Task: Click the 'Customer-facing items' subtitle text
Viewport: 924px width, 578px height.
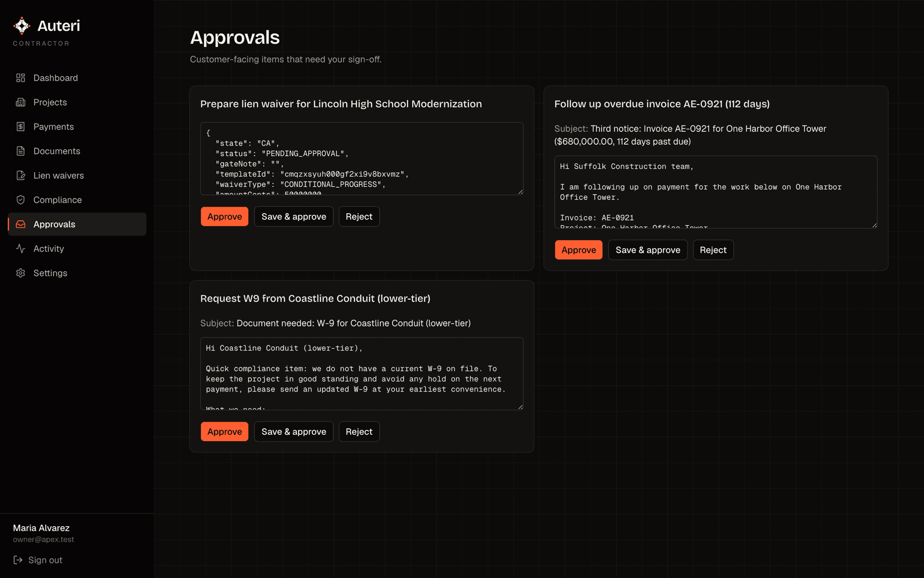Action: (286, 59)
